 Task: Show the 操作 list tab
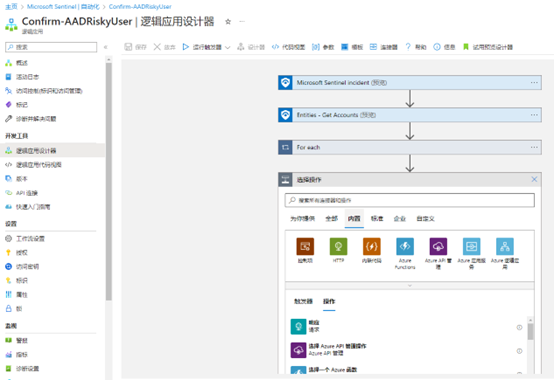pos(329,301)
